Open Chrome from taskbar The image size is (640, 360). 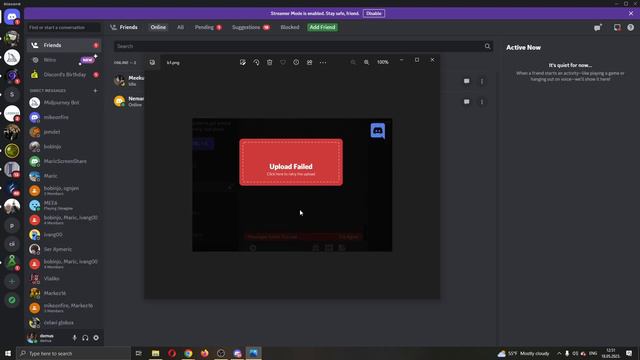pos(188,353)
